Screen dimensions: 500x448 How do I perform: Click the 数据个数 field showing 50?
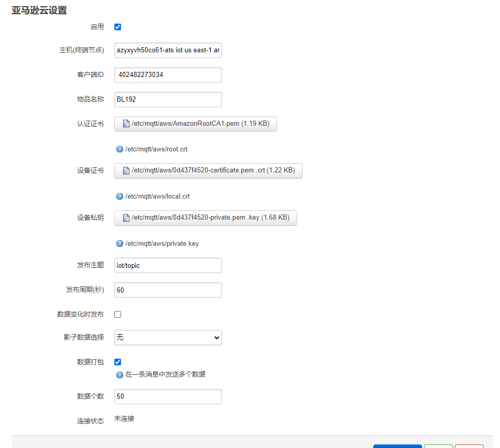coord(168,397)
